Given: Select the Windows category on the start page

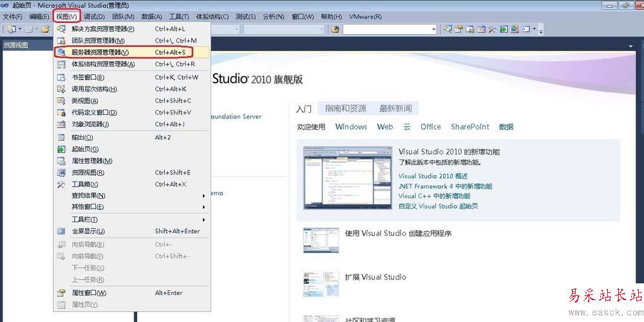Looking at the screenshot, I should pos(351,127).
